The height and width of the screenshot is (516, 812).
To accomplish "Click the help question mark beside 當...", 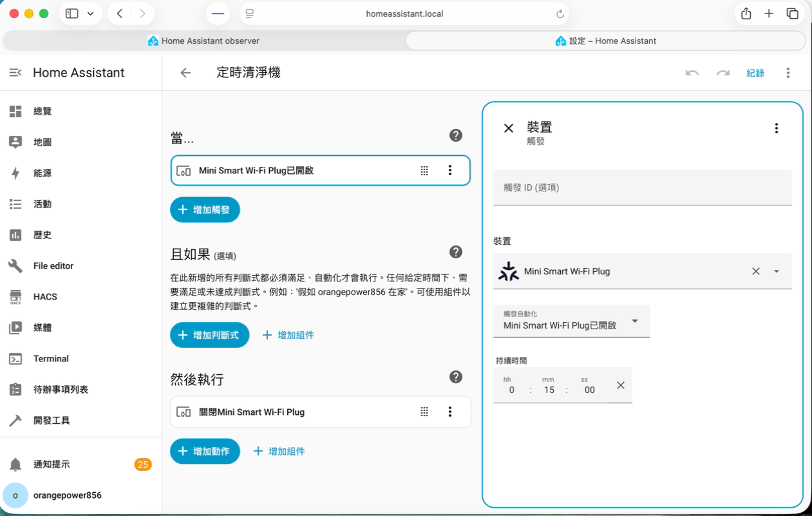I will [456, 135].
